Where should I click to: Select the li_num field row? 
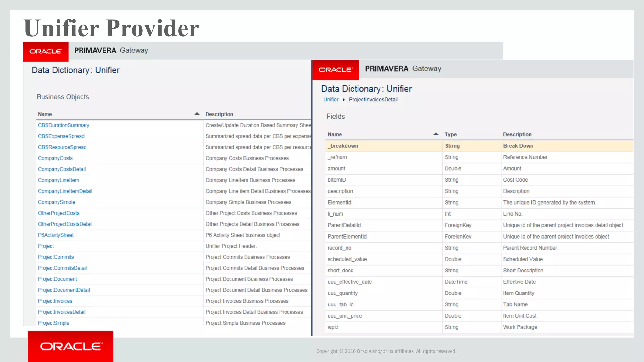479,214
